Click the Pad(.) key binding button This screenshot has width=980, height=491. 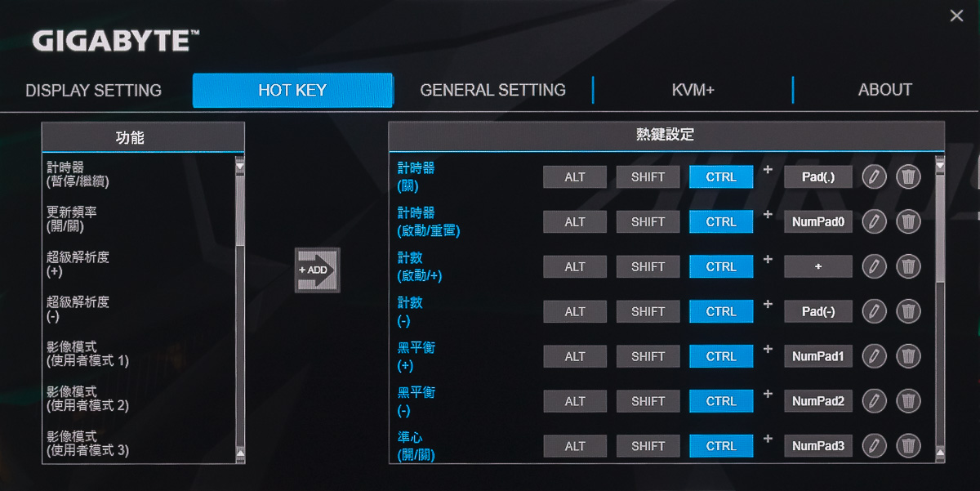817,176
